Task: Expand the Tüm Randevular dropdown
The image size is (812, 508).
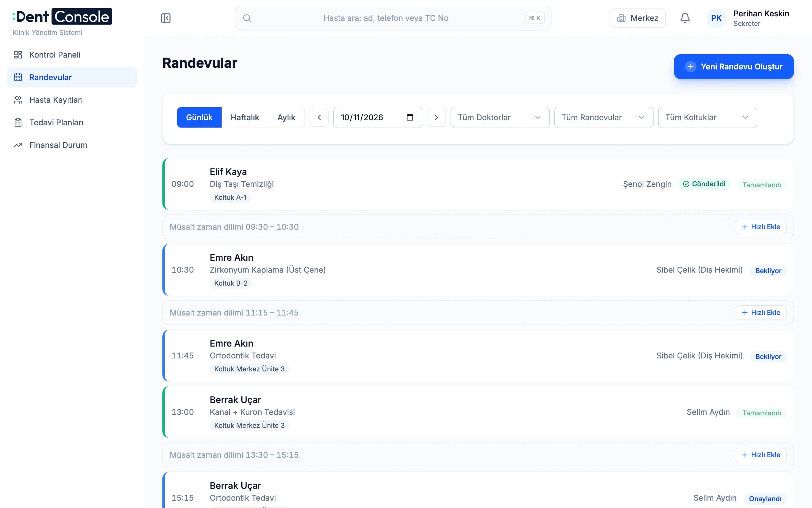Action: tap(604, 117)
